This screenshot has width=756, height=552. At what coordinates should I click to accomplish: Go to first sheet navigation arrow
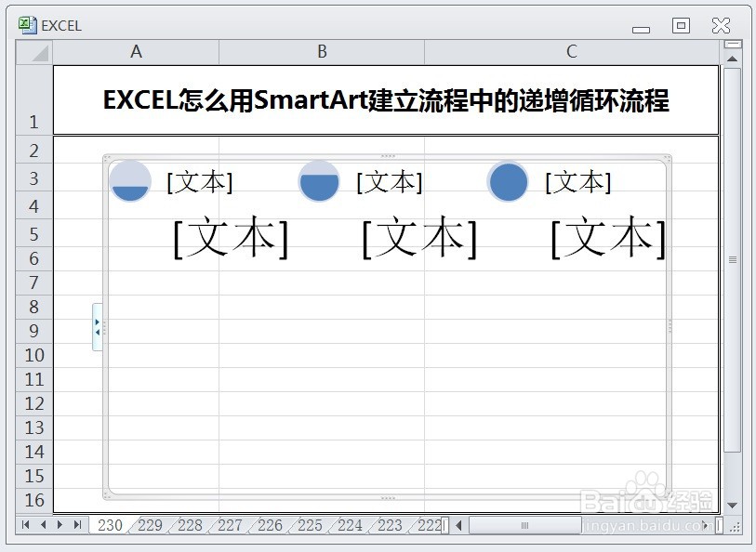(26, 524)
